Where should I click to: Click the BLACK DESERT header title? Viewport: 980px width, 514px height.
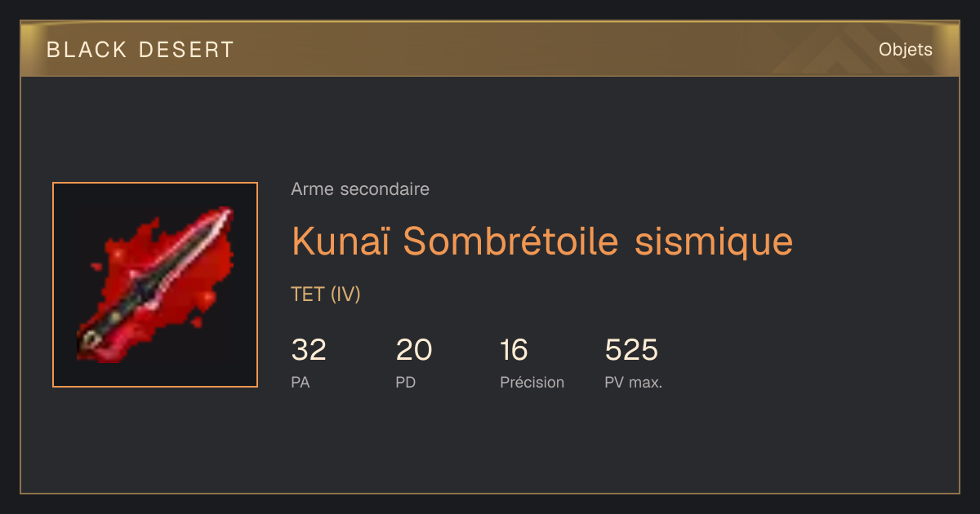pyautogui.click(x=140, y=50)
